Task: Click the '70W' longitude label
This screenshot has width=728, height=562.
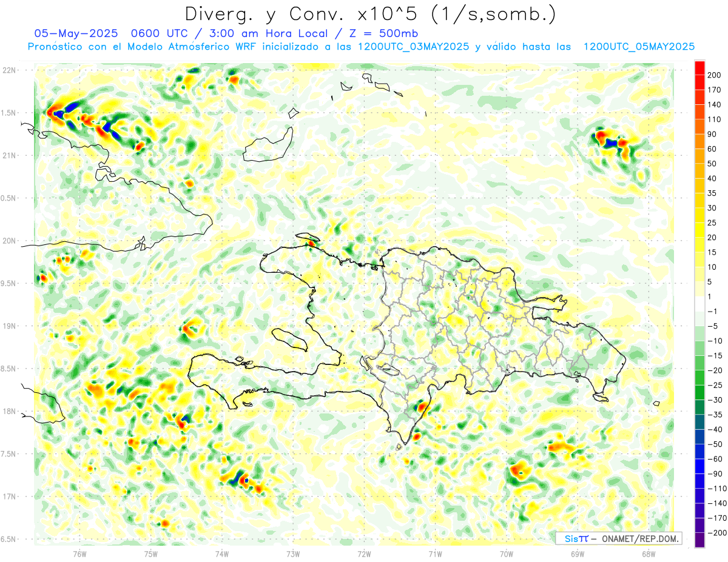Action: pyautogui.click(x=507, y=554)
